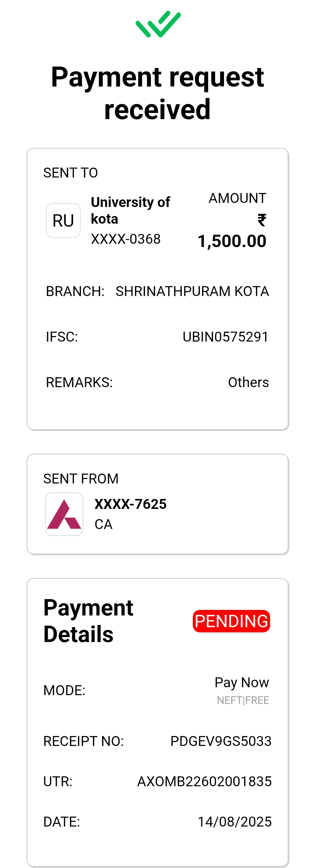Tap the Payment Details section heading
This screenshot has width=315, height=868.
[88, 621]
